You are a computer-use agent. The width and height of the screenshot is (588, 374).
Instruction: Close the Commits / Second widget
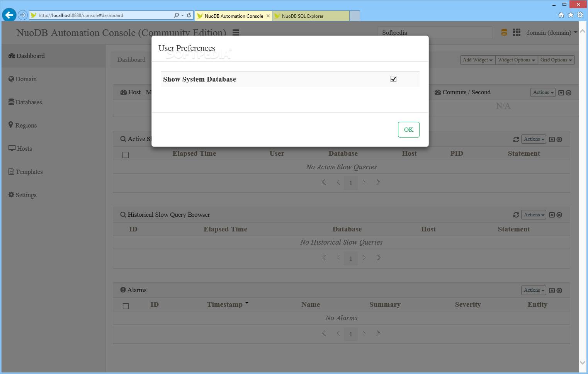pos(569,93)
